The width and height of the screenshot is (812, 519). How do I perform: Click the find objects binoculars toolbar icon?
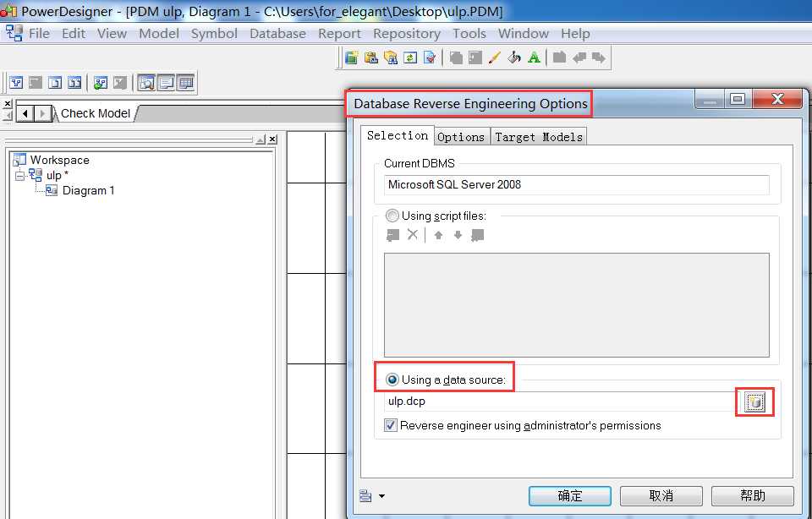tap(391, 57)
